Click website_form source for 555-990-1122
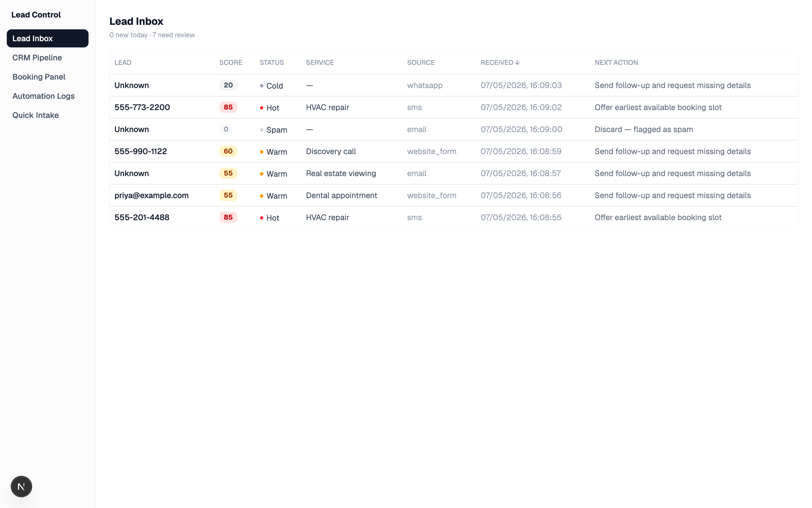The width and height of the screenshot is (812, 508). click(431, 151)
